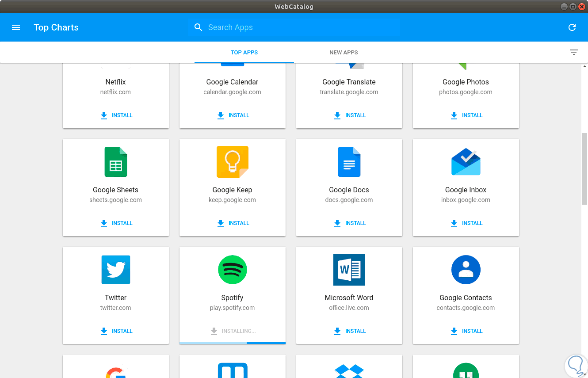Click the sheets.google.com address text
The width and height of the screenshot is (588, 378).
point(116,200)
